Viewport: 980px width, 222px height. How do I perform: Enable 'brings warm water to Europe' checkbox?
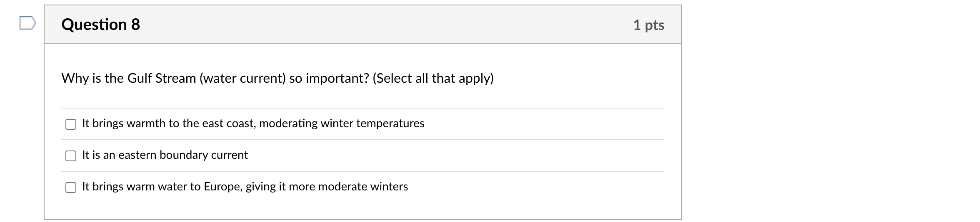click(x=71, y=187)
